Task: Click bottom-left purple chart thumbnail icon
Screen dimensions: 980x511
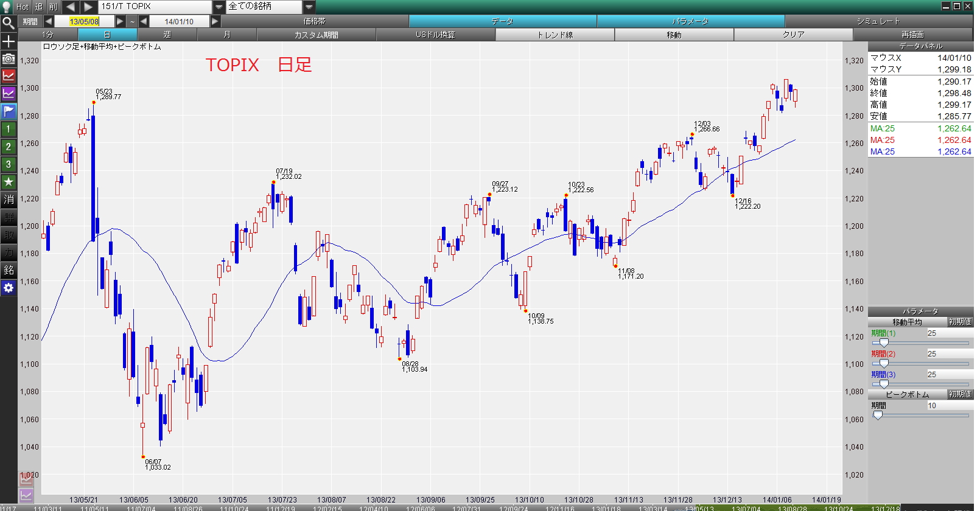Action: 26,495
